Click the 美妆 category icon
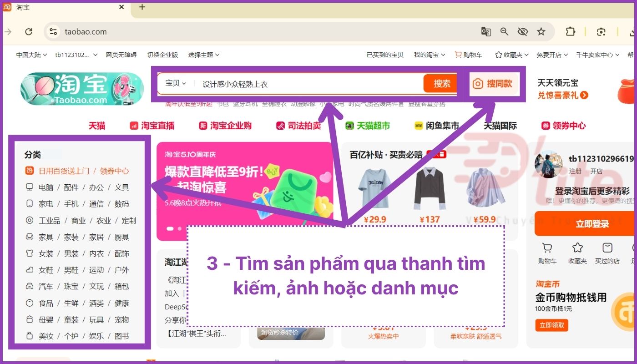This screenshot has height=364, width=637. (30, 336)
